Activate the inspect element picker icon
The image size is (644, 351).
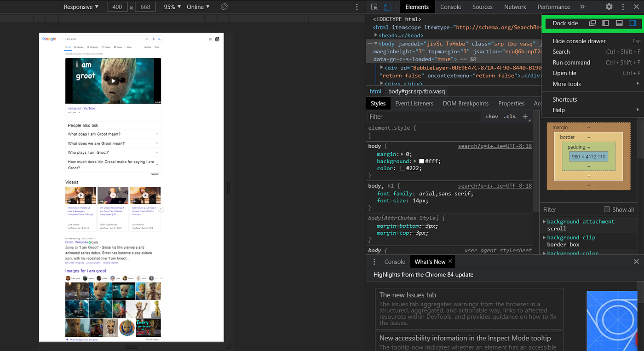374,7
